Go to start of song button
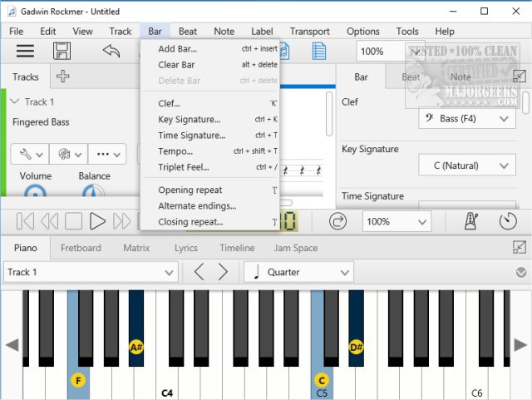Image resolution: width=532 pixels, height=400 pixels. (x=25, y=221)
